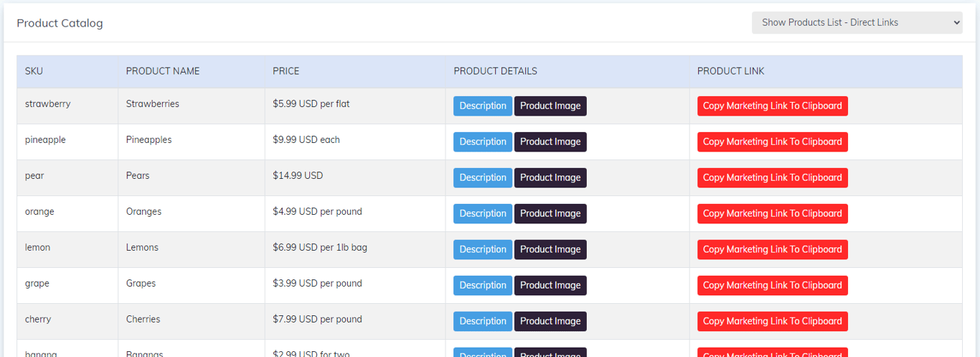Show Product Image for Strawberries
Viewport: 980px width, 357px height.
(x=550, y=106)
